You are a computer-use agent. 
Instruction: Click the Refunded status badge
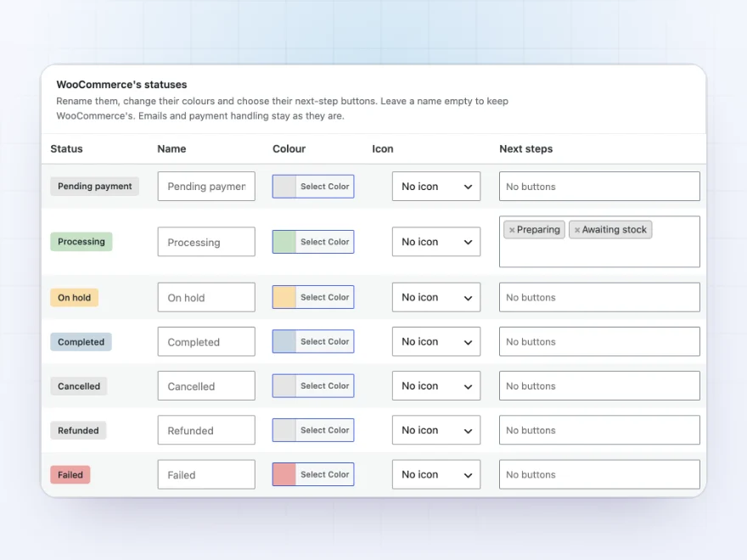point(79,430)
